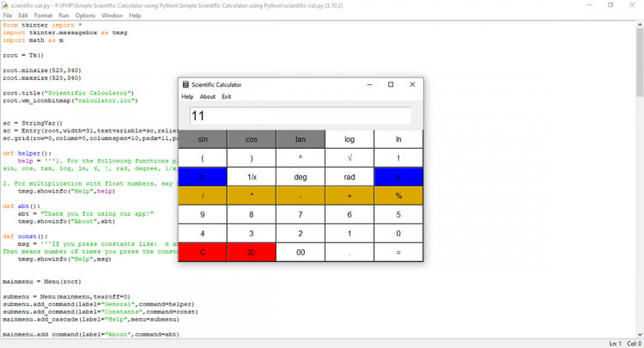644x348 pixels.
Task: Maximize the Scientific Calculator window
Action: tap(391, 85)
